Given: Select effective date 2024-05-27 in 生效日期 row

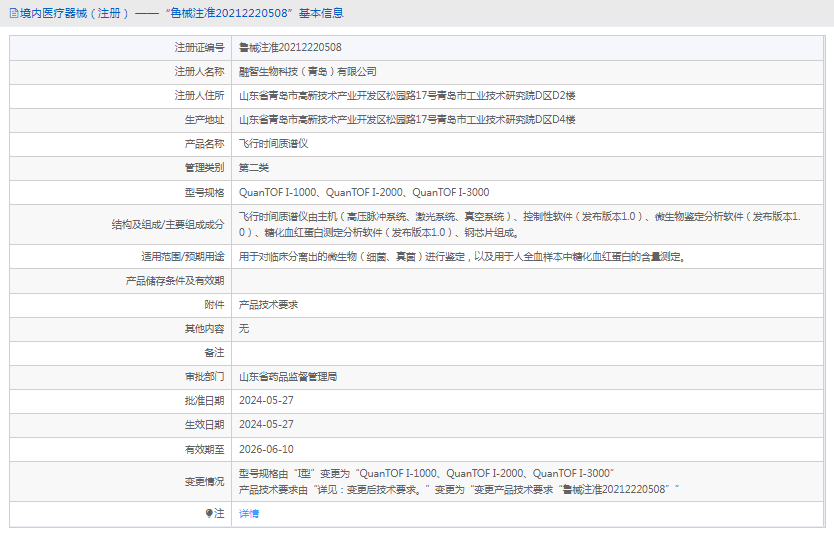Looking at the screenshot, I should pos(266,424).
